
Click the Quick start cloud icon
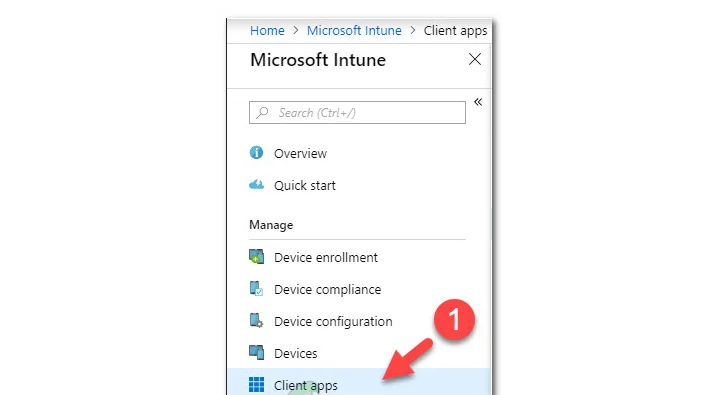pos(256,185)
